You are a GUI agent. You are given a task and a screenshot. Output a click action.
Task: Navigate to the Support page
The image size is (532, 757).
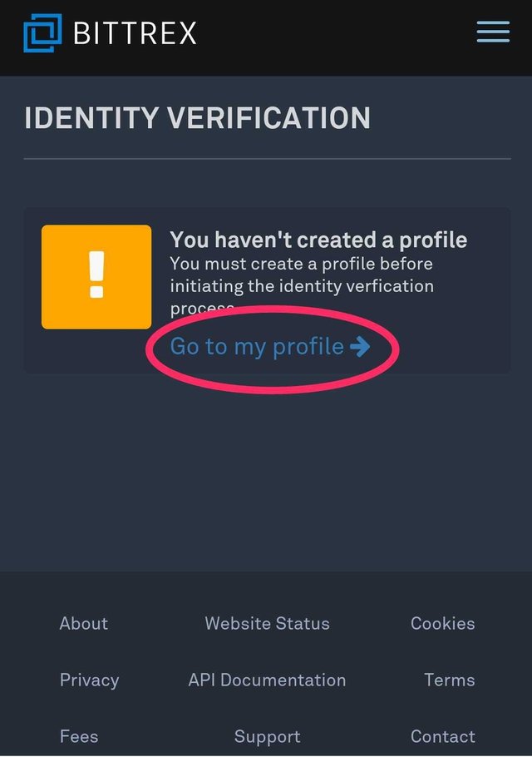tap(267, 736)
